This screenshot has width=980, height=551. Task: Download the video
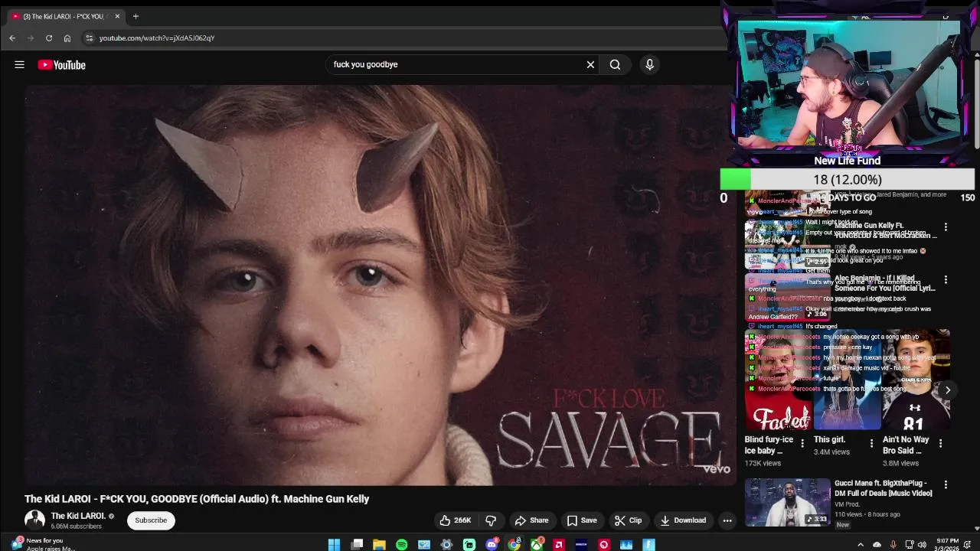pyautogui.click(x=683, y=520)
